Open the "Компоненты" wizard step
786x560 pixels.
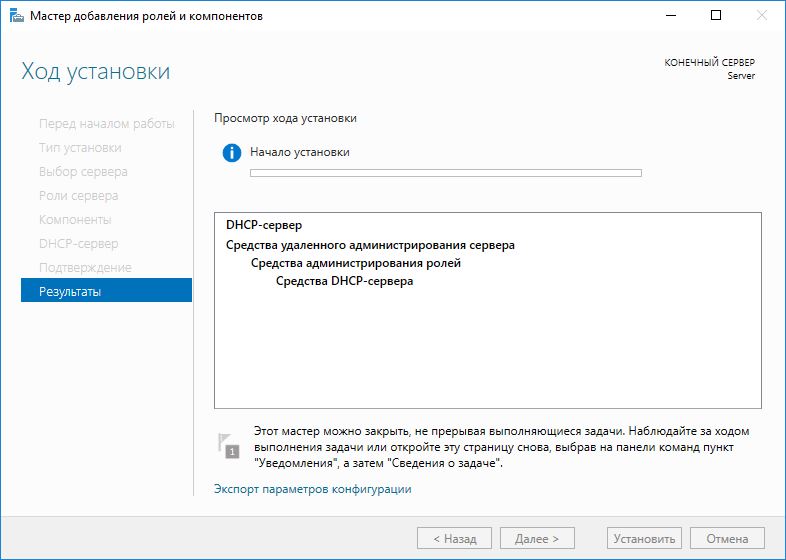(75, 219)
